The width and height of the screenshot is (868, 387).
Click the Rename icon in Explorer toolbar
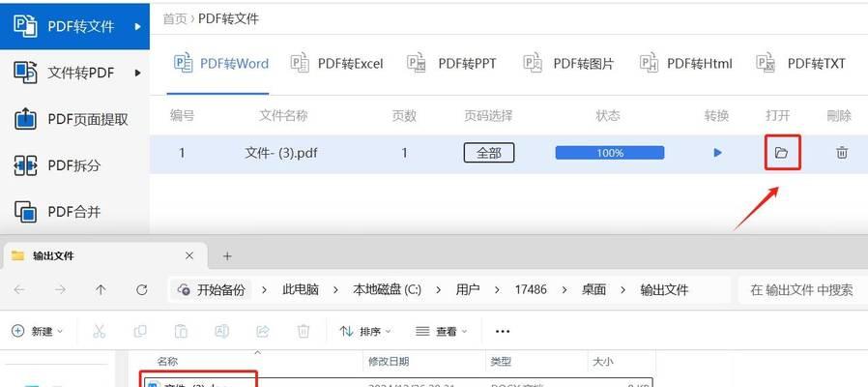click(221, 331)
